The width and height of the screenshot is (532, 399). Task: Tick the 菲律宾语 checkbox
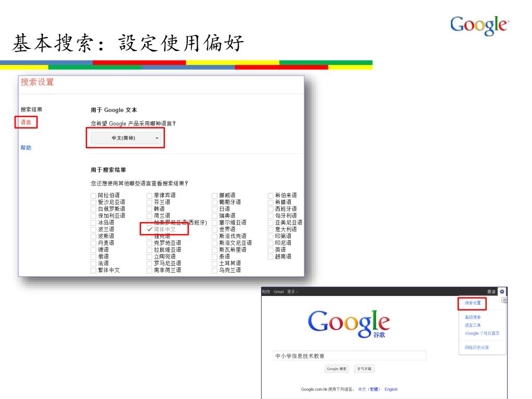coord(149,196)
